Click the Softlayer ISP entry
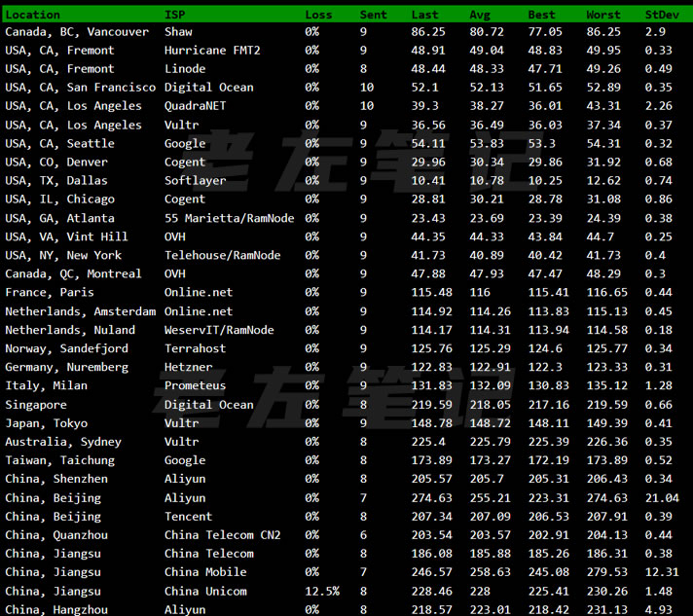This screenshot has width=693, height=616. [x=195, y=181]
